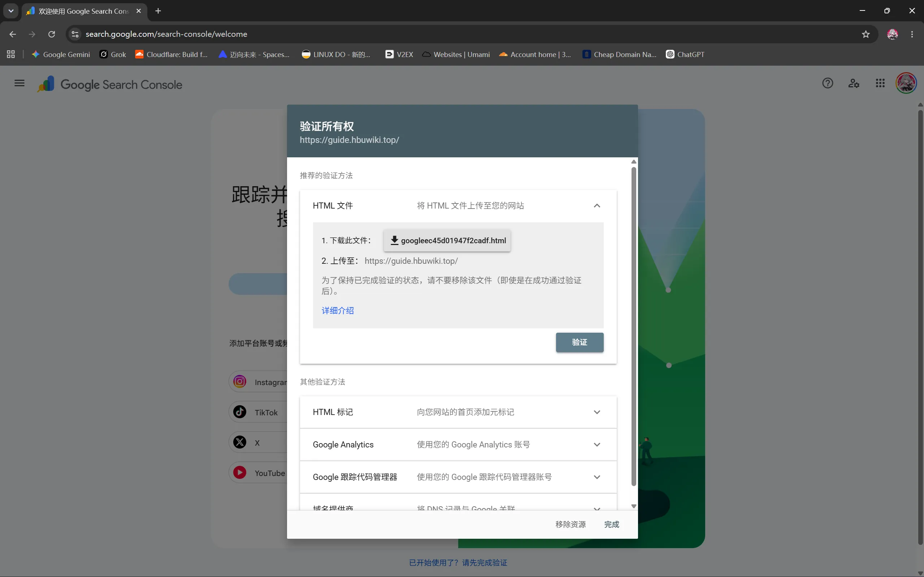Open Chrome's three-dot menu

point(912,34)
